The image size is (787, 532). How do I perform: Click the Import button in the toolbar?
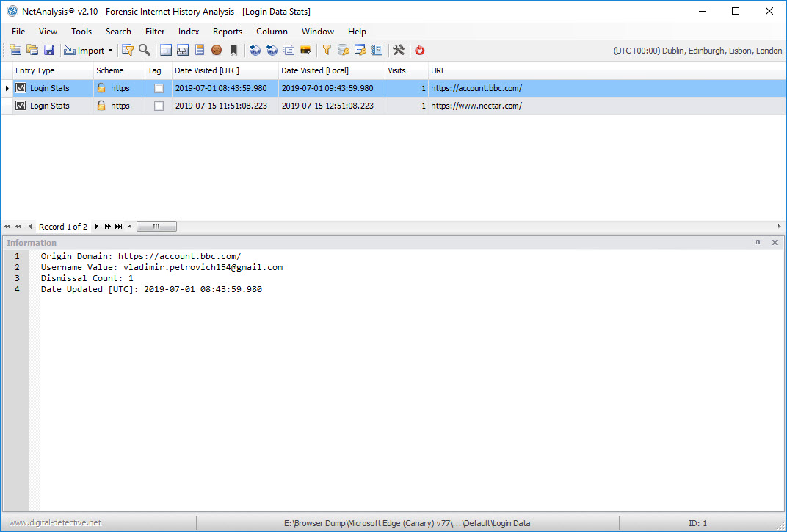[x=84, y=50]
